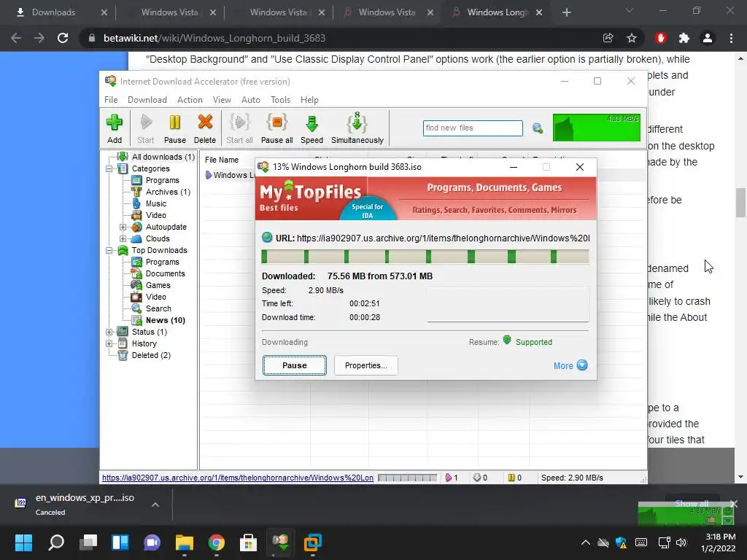Select History in tree
The image size is (747, 560).
144,343
